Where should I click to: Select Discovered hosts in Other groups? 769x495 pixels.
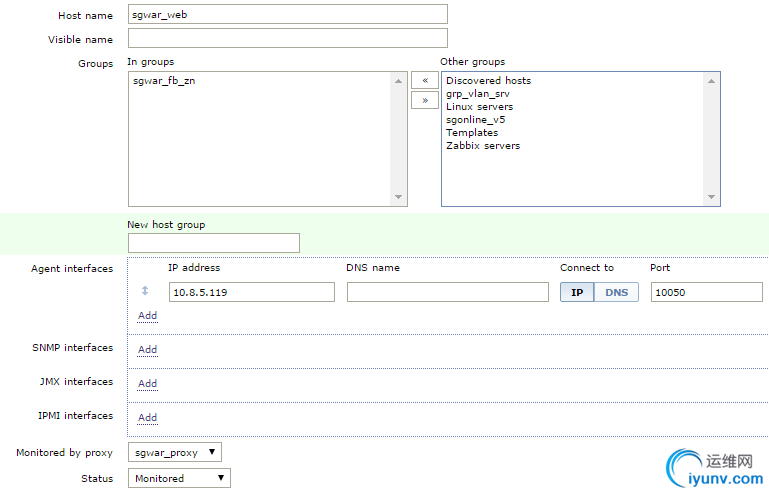point(488,80)
